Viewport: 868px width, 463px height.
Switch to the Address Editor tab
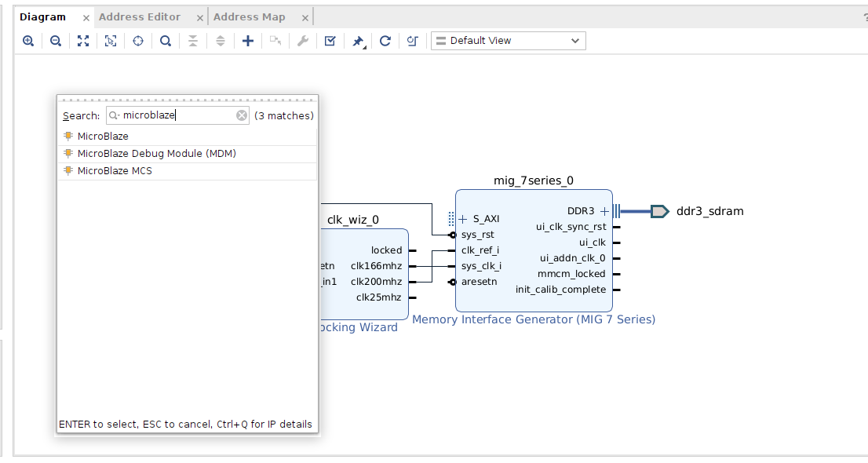[x=140, y=17]
